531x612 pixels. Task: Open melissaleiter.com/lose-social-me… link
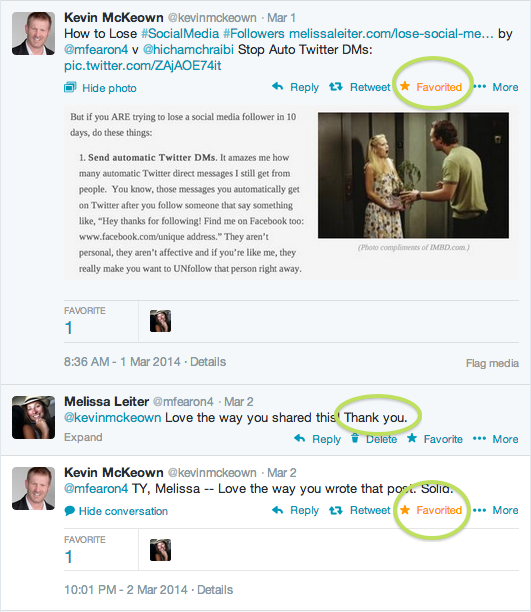pyautogui.click(x=391, y=34)
